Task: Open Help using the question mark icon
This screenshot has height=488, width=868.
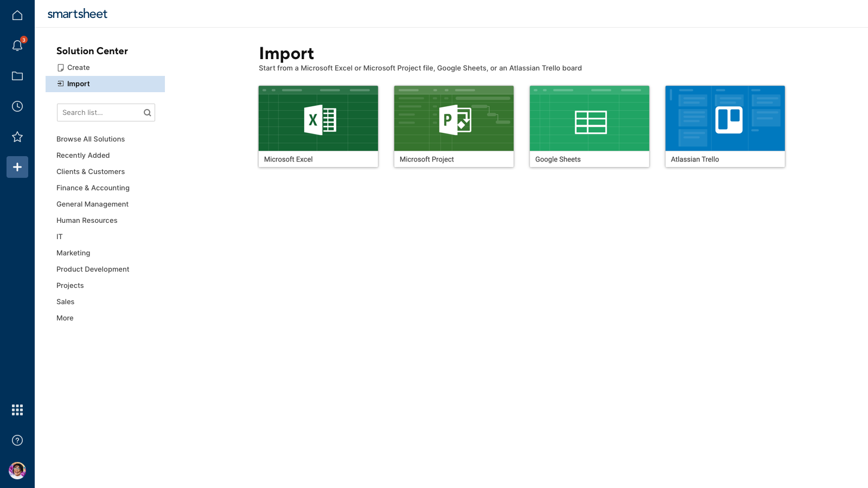Action: pyautogui.click(x=17, y=440)
